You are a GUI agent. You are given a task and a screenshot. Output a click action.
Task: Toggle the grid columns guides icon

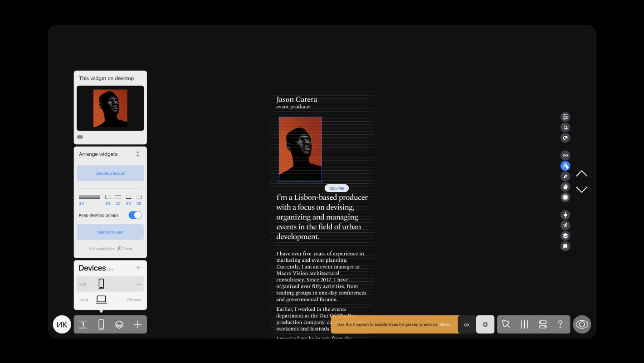pos(524,324)
